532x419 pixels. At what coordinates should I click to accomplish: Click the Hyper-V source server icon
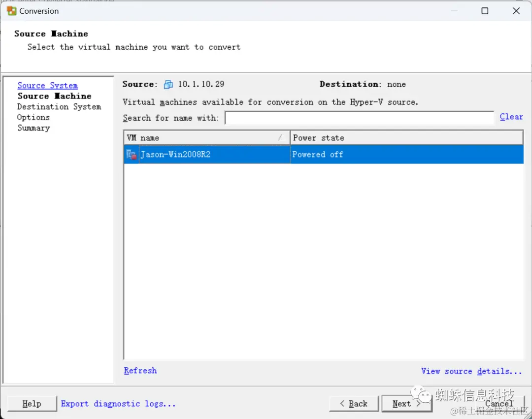point(168,84)
